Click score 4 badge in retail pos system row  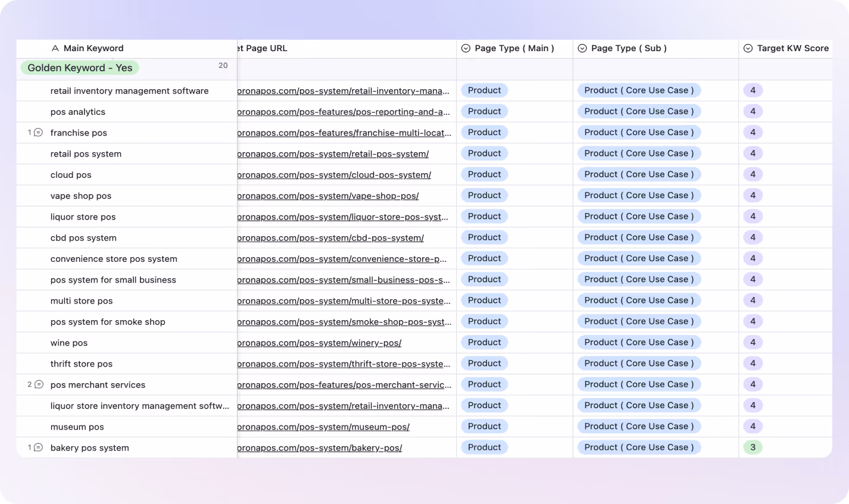click(x=753, y=153)
